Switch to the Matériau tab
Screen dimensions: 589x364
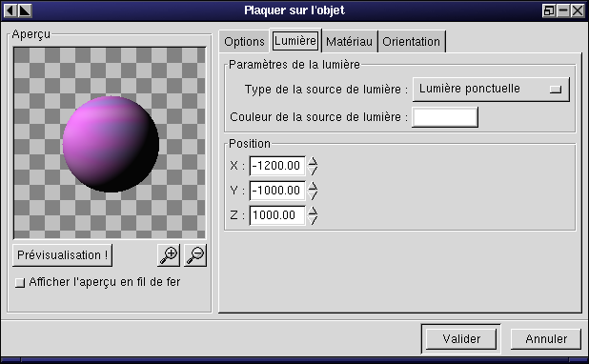pyautogui.click(x=349, y=41)
